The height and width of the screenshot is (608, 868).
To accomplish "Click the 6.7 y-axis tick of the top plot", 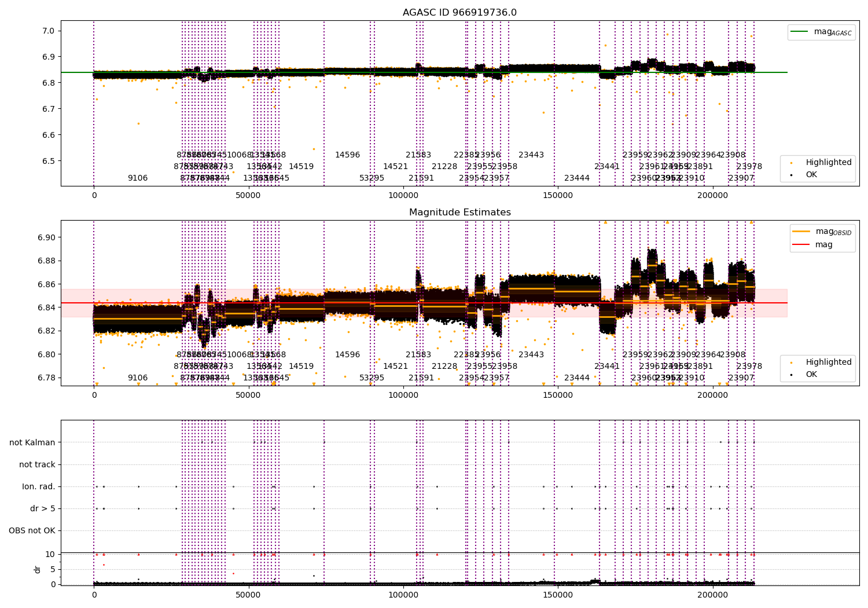I will [49, 109].
